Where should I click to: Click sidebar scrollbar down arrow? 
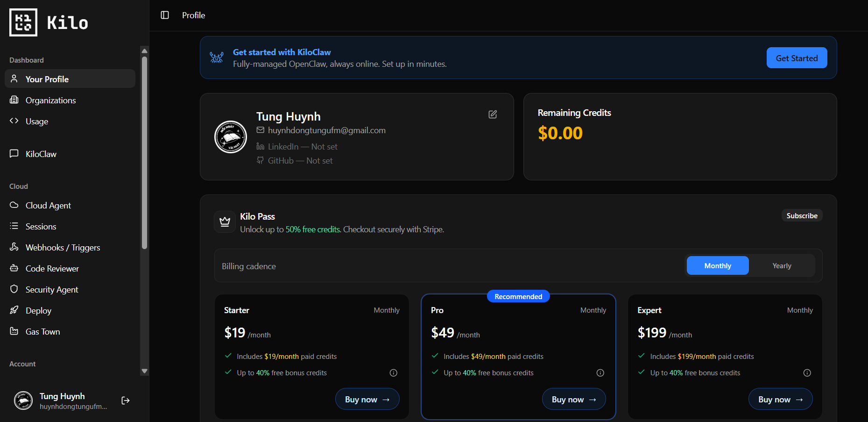[144, 371]
